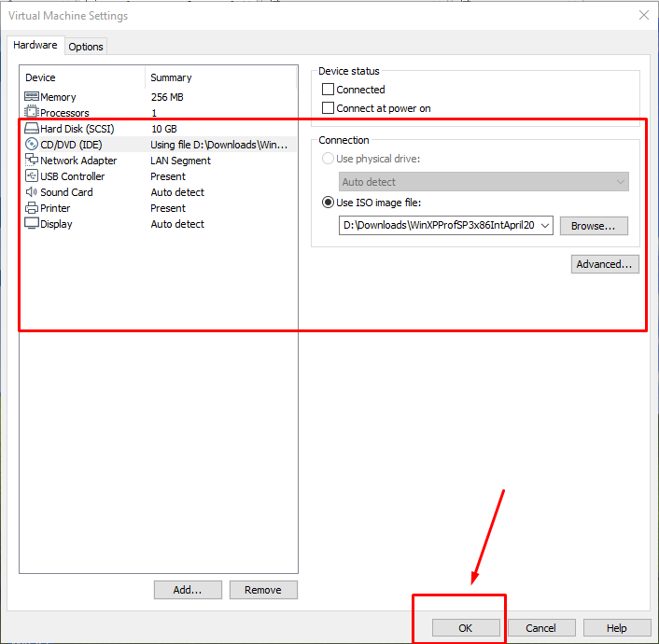This screenshot has height=644, width=659.
Task: Select the Network Adapter icon
Action: tap(32, 161)
